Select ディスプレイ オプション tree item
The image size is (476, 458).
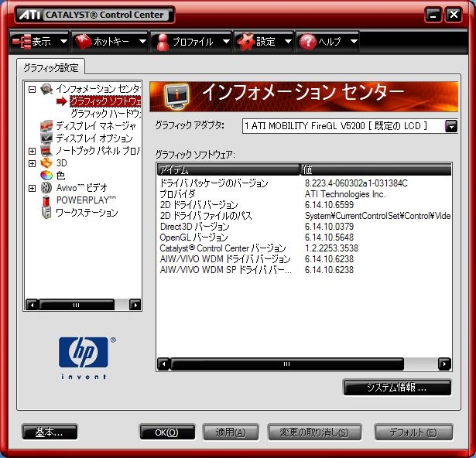coord(94,138)
